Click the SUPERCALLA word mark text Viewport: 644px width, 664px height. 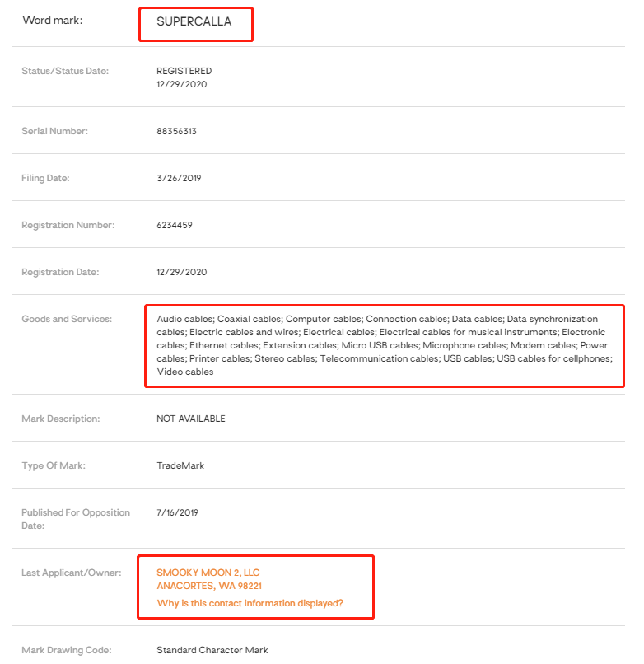point(194,22)
